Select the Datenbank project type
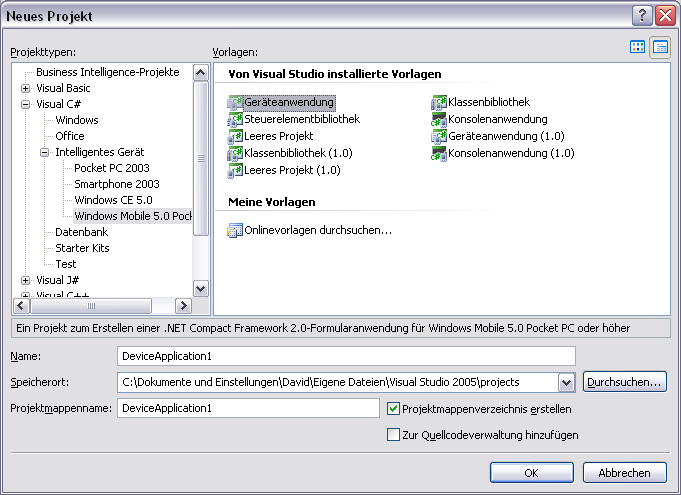Image resolution: width=681 pixels, height=495 pixels. point(81,232)
